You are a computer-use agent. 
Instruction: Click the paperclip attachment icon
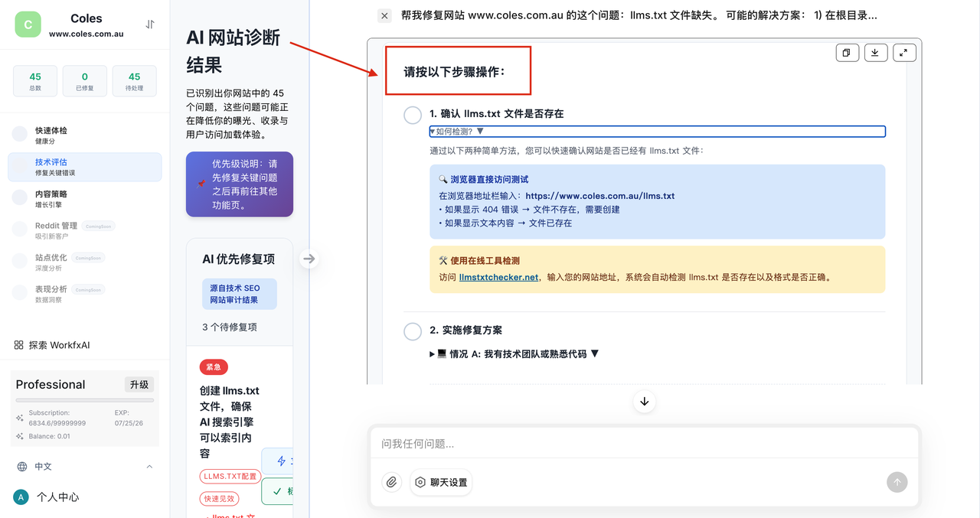point(391,482)
